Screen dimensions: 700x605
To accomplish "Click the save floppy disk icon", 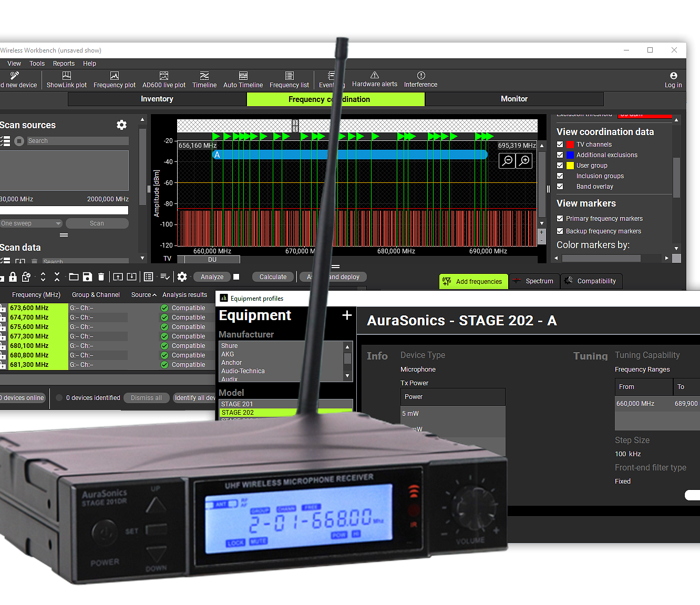I will point(88,276).
